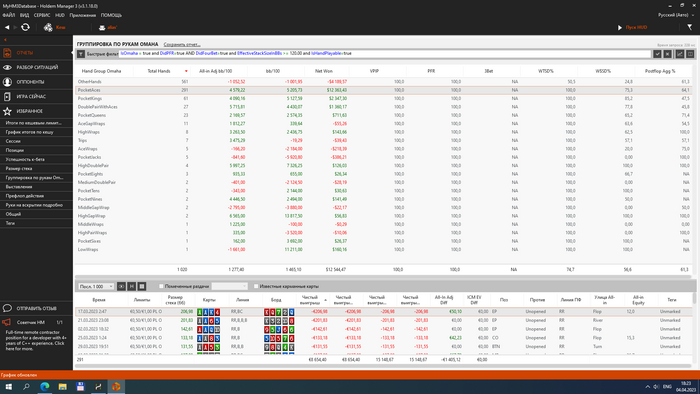Click the Отправить отзыв chat icon
Screen dimensions: 700x394
point(7,308)
